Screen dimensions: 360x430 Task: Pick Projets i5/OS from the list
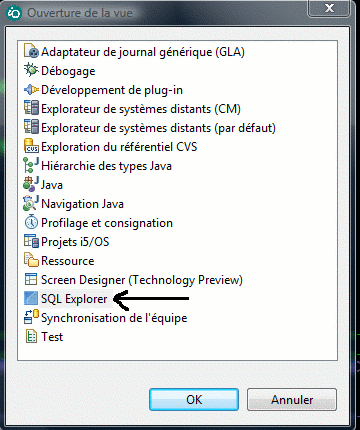coord(75,242)
